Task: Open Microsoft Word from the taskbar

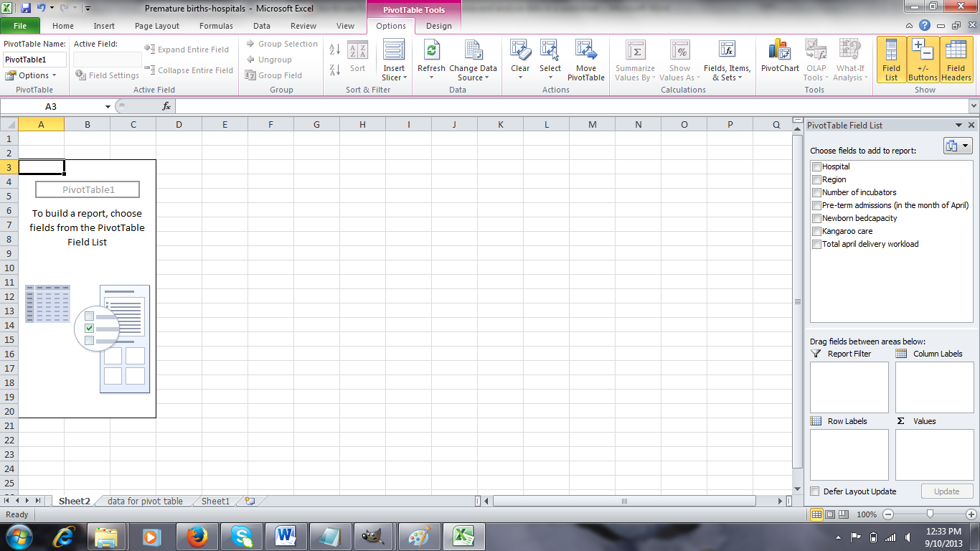Action: pos(286,536)
